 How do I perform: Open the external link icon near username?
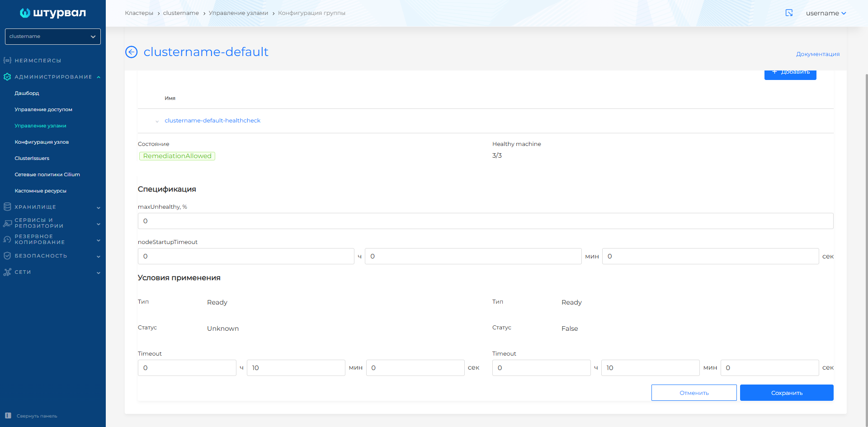[789, 13]
